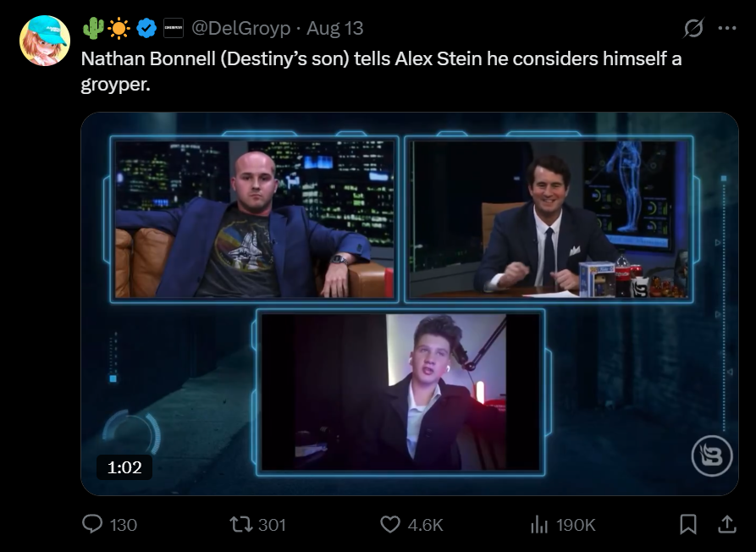
Task: Click the Blaze logo watermark in video
Action: pyautogui.click(x=712, y=455)
